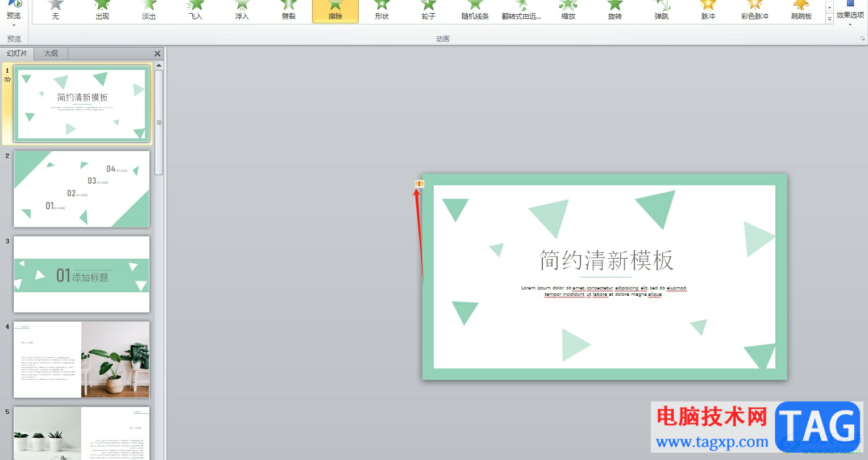Select slide 1 thumbnail 简约清新模板
This screenshot has width=868, height=460.
click(x=82, y=103)
